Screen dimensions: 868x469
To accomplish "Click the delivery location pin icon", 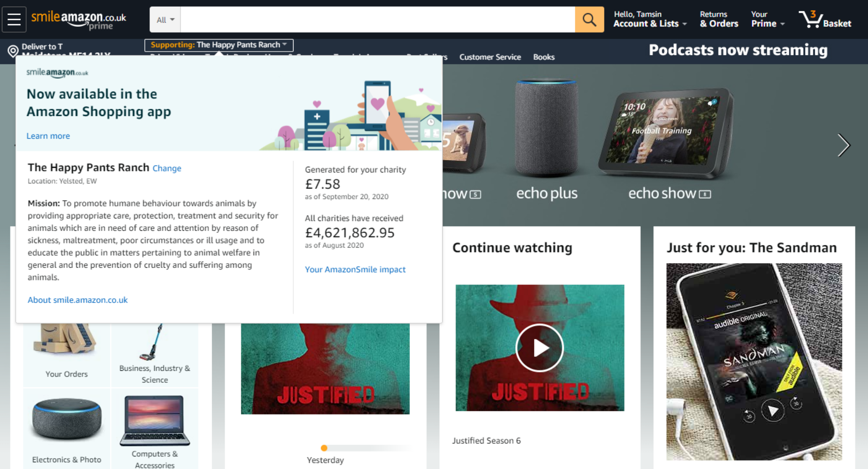I will point(13,51).
